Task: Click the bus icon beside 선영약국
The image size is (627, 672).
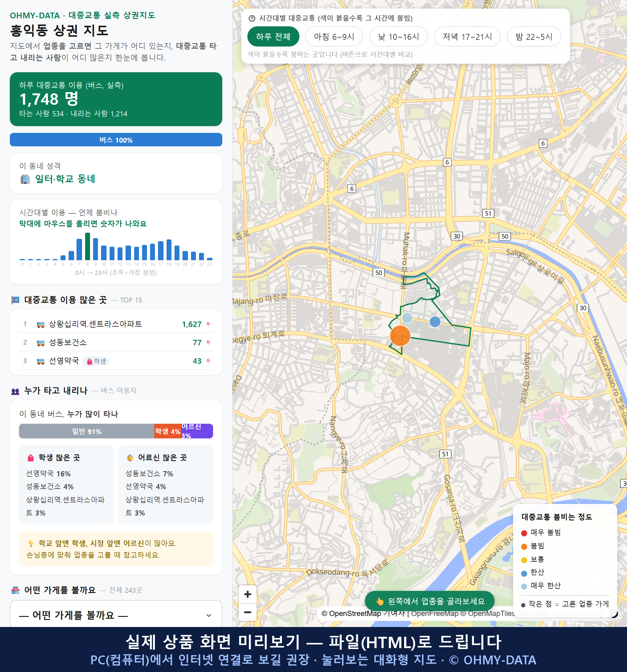Action: pos(40,361)
